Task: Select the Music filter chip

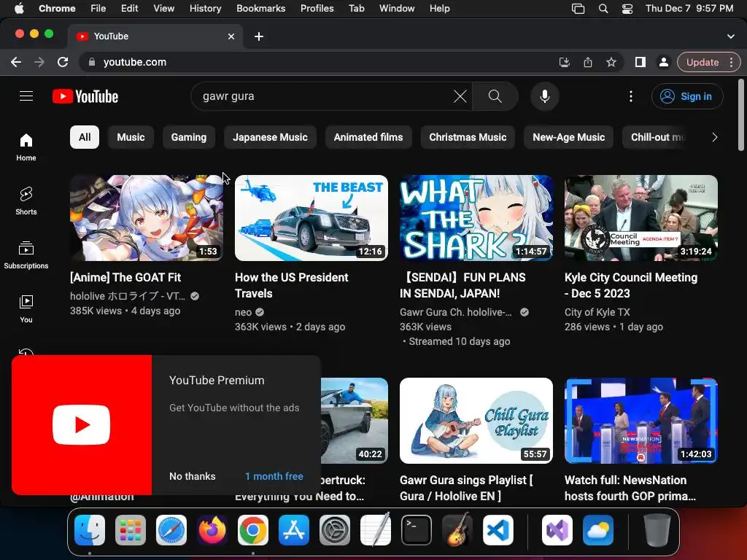Action: coord(131,137)
